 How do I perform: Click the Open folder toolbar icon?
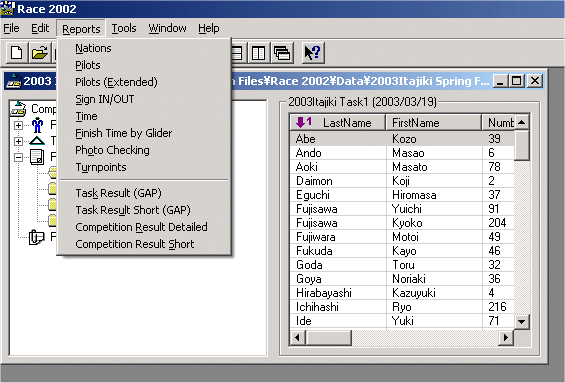pyautogui.click(x=40, y=53)
